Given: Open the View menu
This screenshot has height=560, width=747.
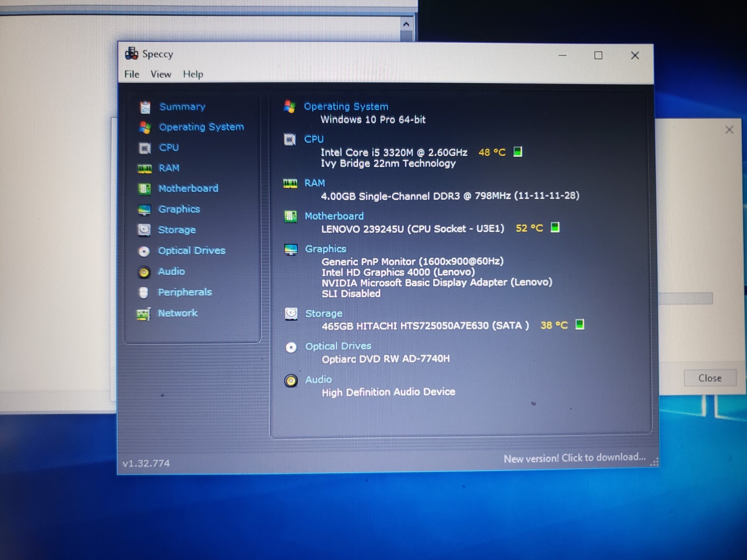Looking at the screenshot, I should 161,74.
